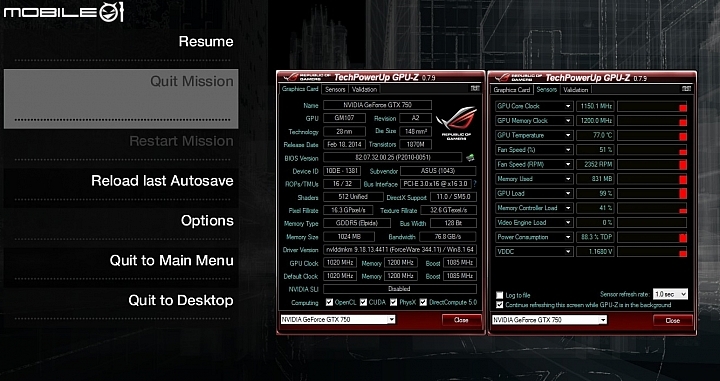Image resolution: width=720 pixels, height=381 pixels.
Task: Expand the Fan Speed (RPM) dropdown
Action: 568,164
